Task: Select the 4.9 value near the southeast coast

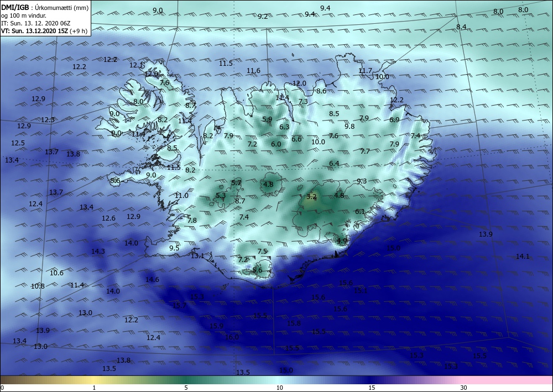Action: [x=342, y=241]
